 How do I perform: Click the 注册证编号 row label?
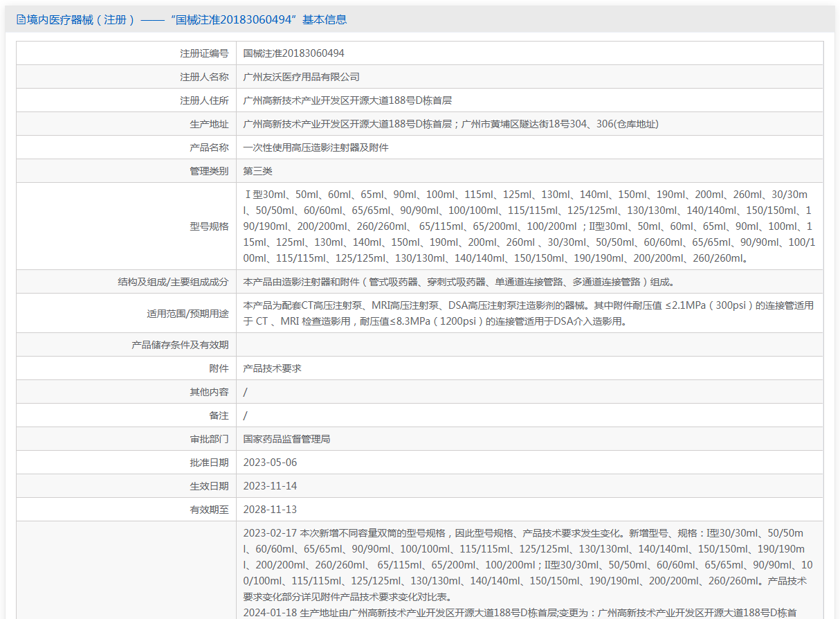[204, 53]
